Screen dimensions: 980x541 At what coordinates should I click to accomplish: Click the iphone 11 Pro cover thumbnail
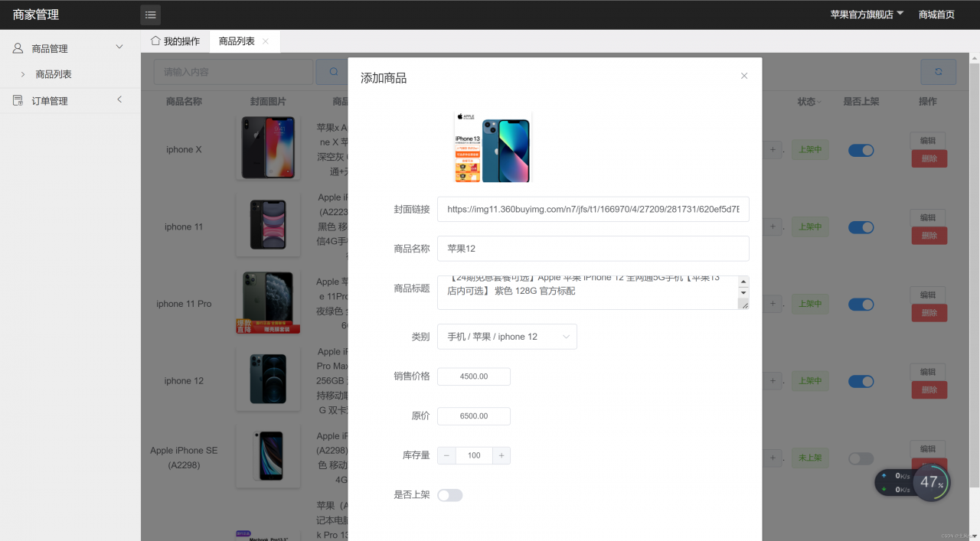[x=268, y=302]
